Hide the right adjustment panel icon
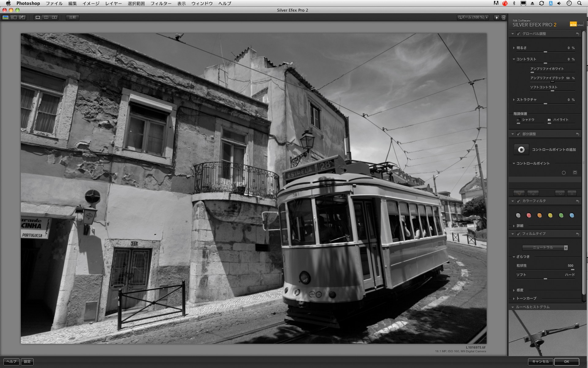The height and width of the screenshot is (368, 588). coord(503,17)
